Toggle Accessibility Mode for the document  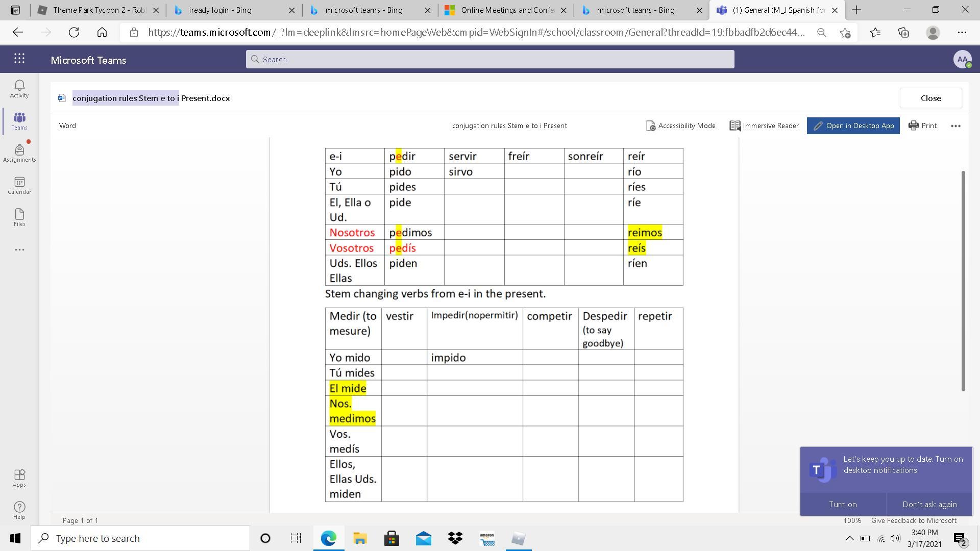[x=681, y=126]
